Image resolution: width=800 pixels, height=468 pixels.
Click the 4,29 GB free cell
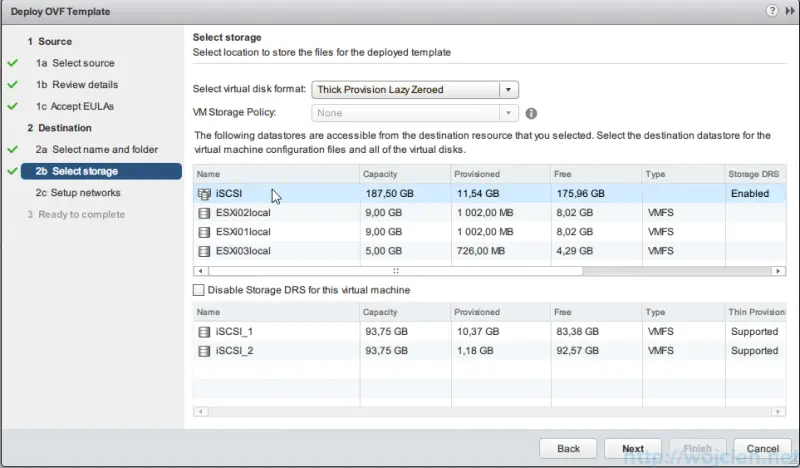(574, 251)
